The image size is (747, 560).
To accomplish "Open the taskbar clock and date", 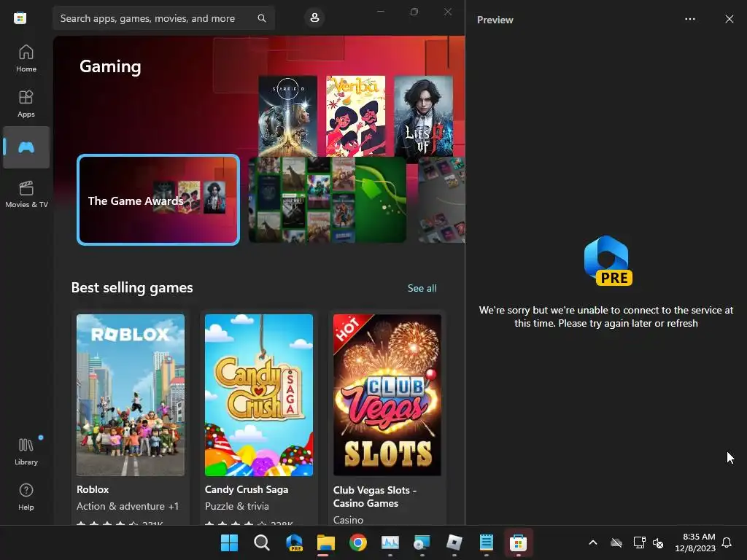I will [695, 542].
